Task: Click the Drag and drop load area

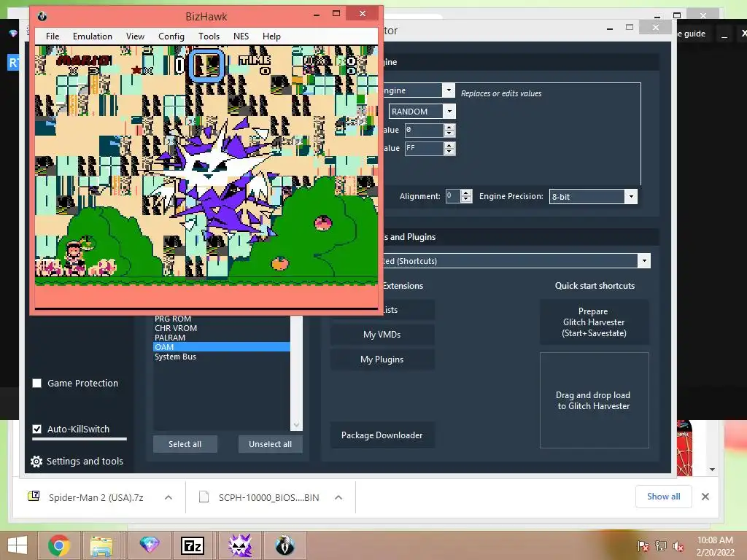Action: click(594, 400)
